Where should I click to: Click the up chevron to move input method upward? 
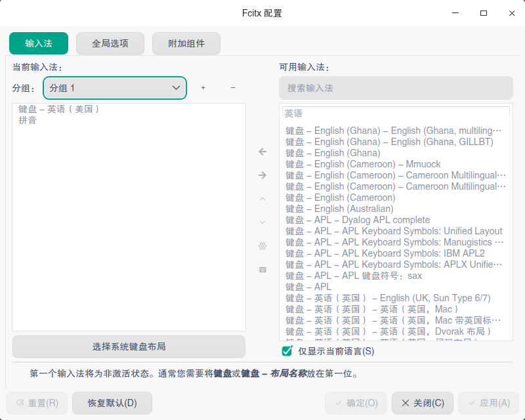coord(262,199)
